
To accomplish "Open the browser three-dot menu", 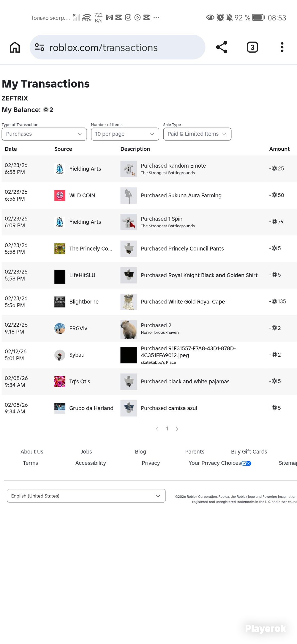I will click(x=282, y=47).
